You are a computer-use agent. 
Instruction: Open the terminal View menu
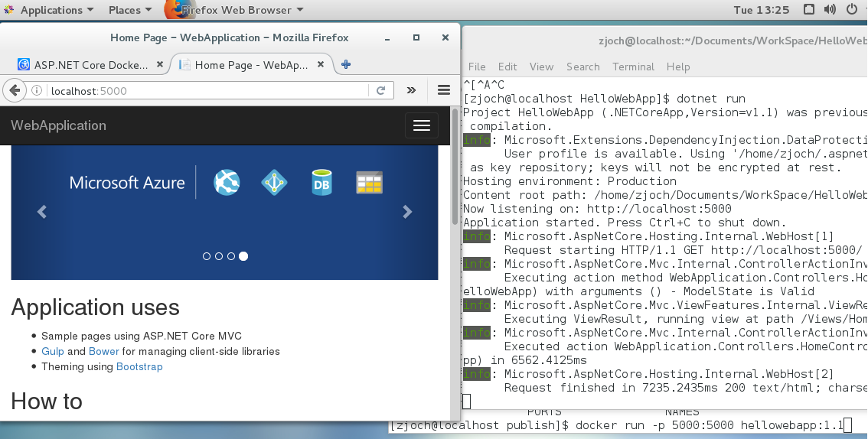pyautogui.click(x=541, y=67)
